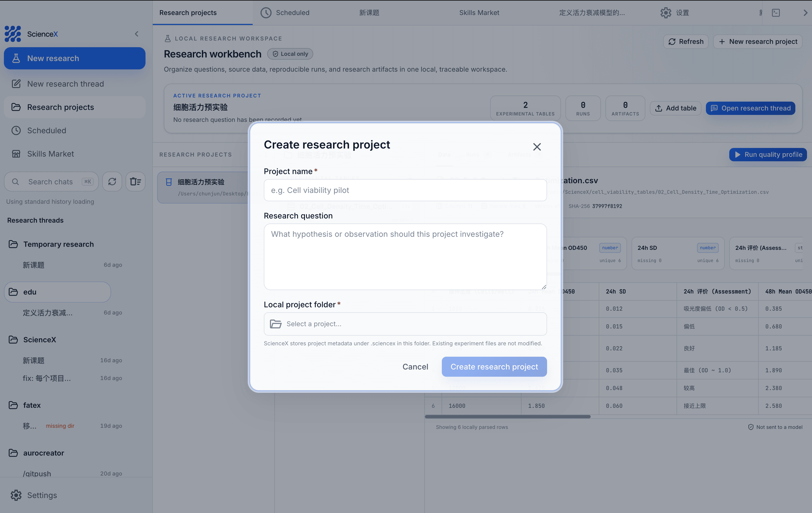Viewport: 812px width, 513px height.
Task: Click the Experimental tables count card
Action: pyautogui.click(x=525, y=108)
